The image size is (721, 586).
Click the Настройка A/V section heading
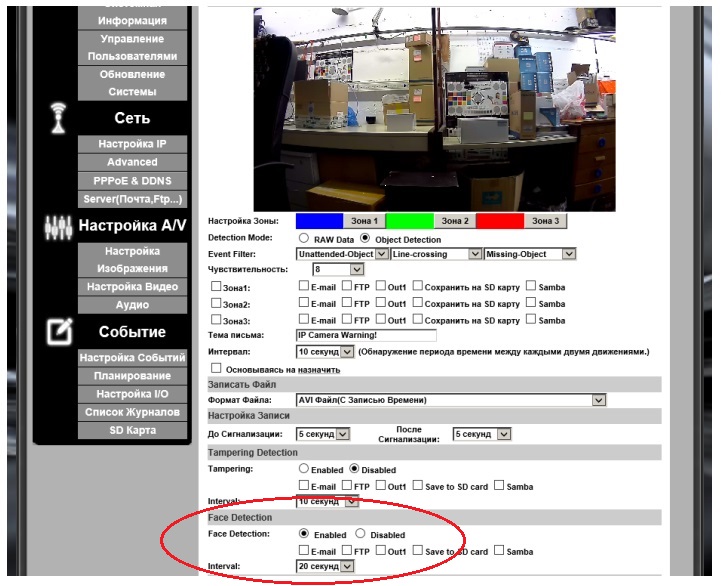pos(132,225)
